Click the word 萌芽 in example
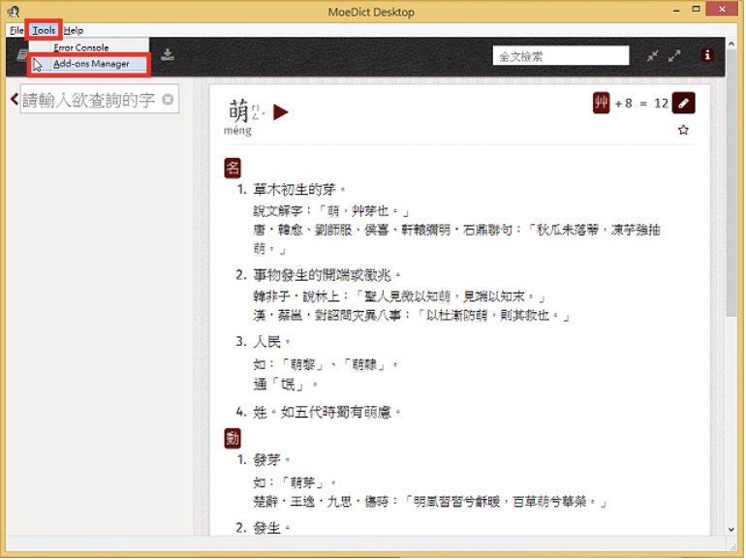 [302, 482]
